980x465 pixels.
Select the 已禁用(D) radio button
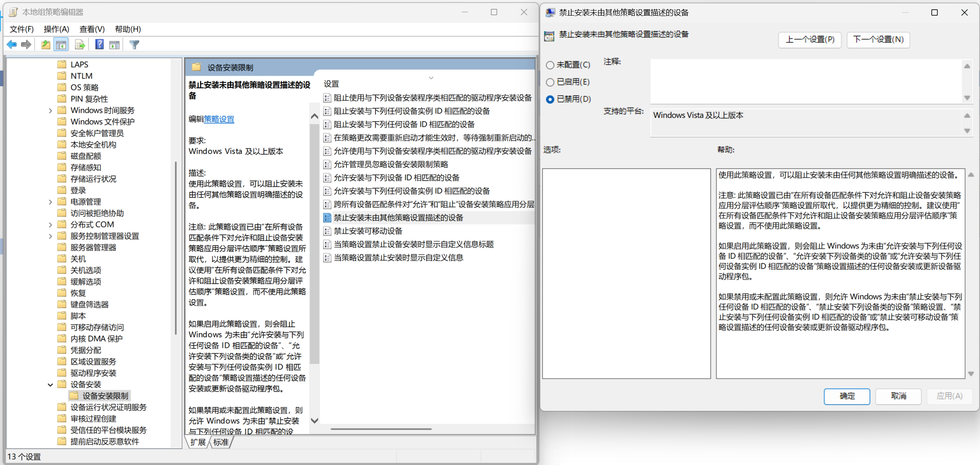[550, 99]
